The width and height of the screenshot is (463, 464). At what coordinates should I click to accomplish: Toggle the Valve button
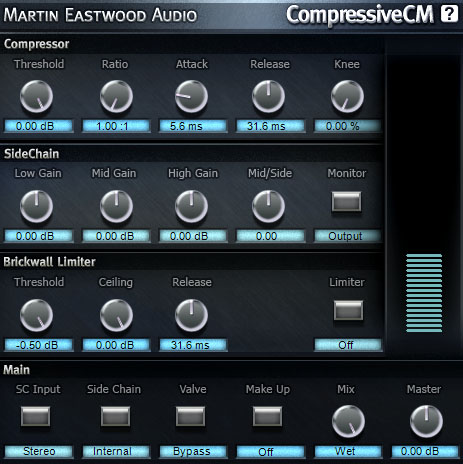tap(190, 416)
